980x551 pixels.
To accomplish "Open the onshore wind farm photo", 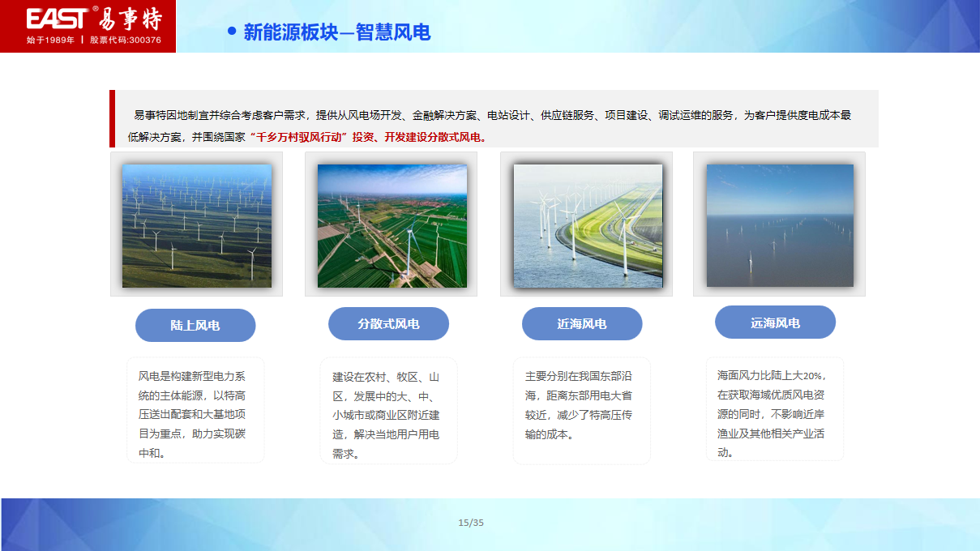I will click(197, 225).
